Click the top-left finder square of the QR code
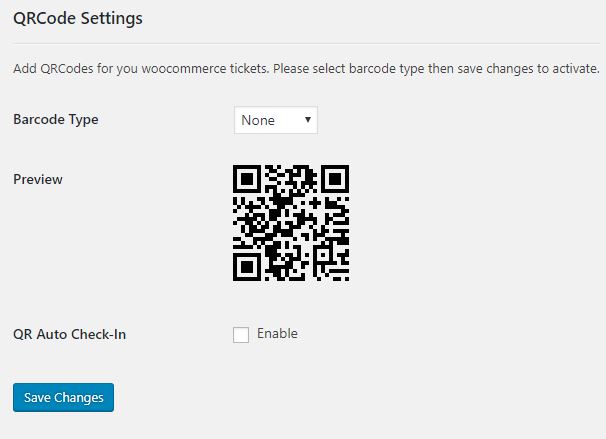This screenshot has width=606, height=439. click(247, 179)
